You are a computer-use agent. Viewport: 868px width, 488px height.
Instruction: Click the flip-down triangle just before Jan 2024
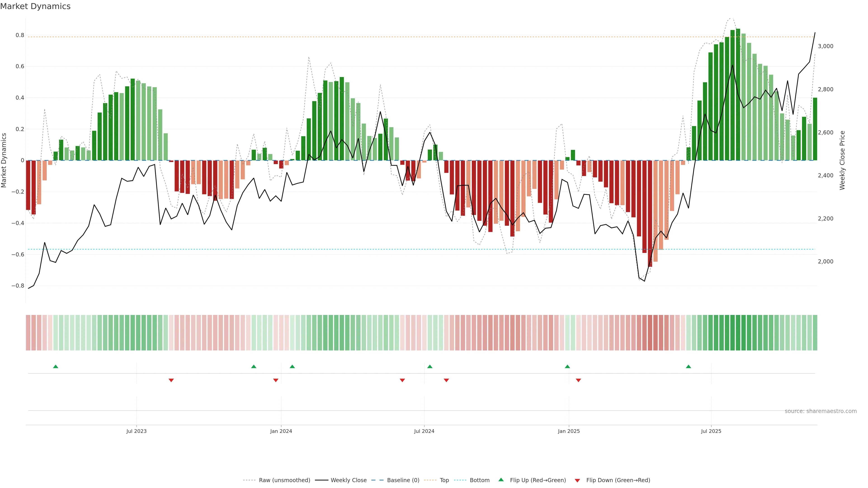click(276, 380)
